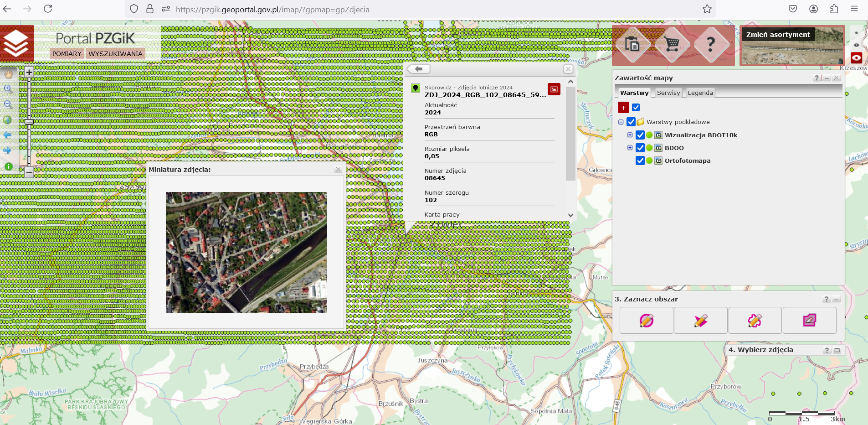
Task: Open the shopping cart icon
Action: point(672,44)
